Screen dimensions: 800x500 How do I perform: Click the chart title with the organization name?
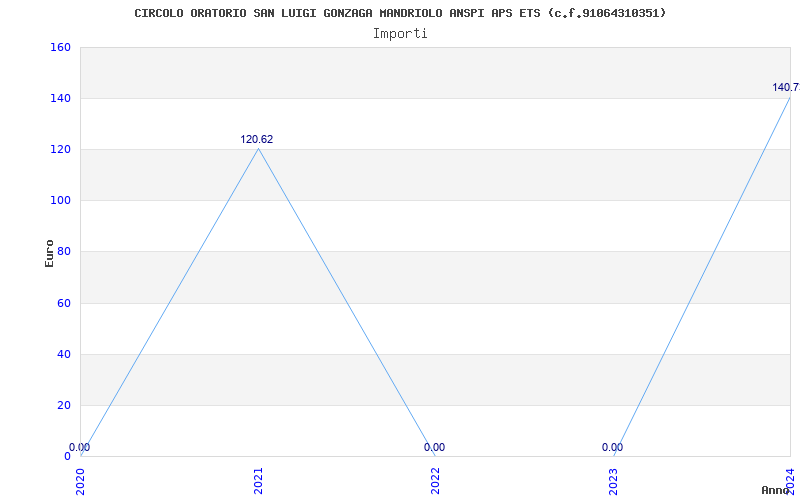pyautogui.click(x=400, y=13)
